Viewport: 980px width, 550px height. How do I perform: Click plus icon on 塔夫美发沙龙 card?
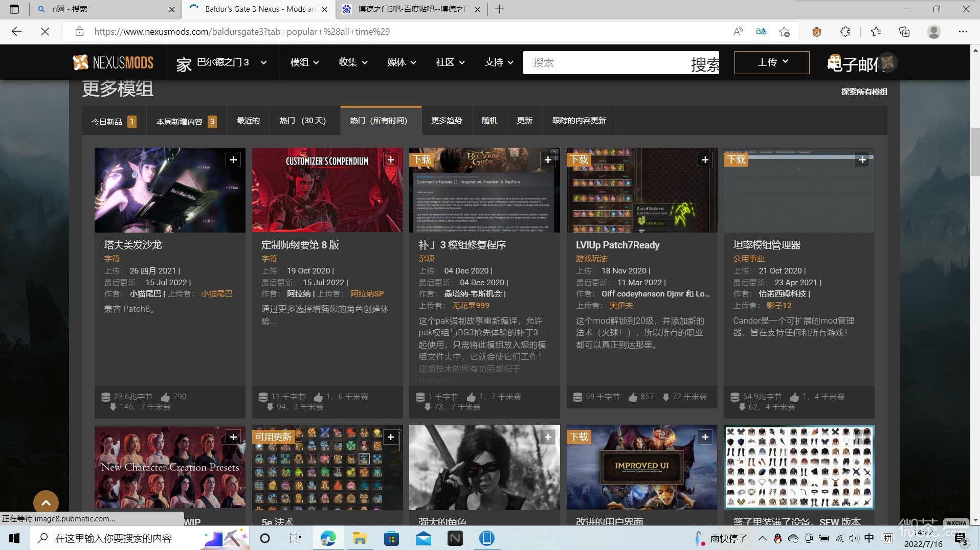(x=233, y=160)
